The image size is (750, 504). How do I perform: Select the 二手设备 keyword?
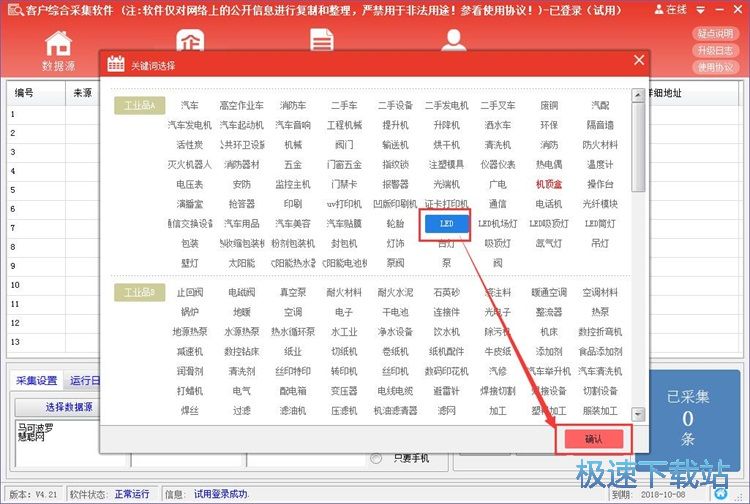point(395,105)
